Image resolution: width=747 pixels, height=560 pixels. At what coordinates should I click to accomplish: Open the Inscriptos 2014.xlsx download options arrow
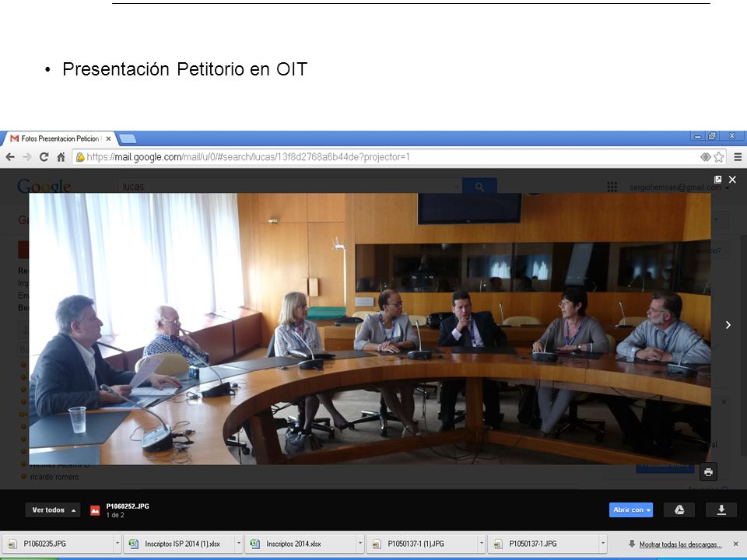tap(360, 544)
